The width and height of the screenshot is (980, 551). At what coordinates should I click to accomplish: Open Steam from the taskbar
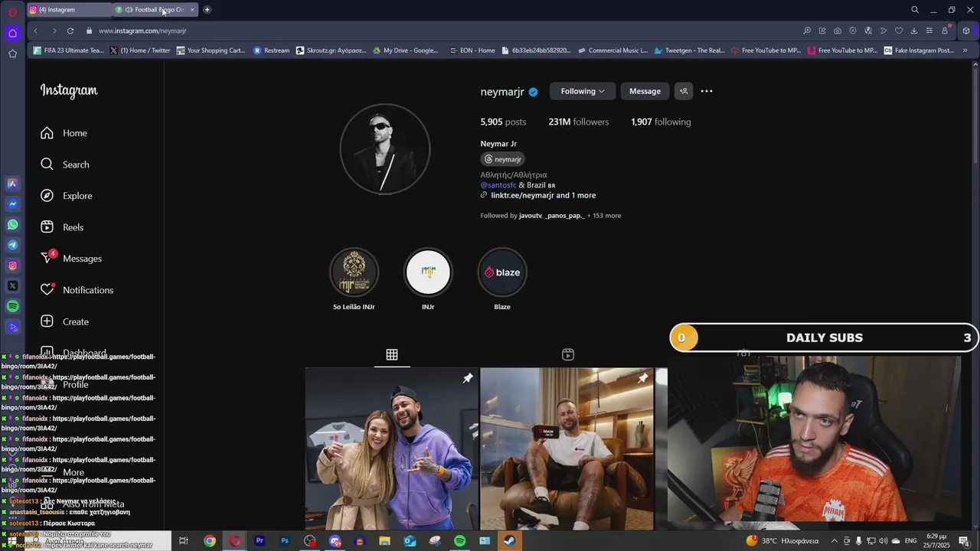[x=509, y=541]
